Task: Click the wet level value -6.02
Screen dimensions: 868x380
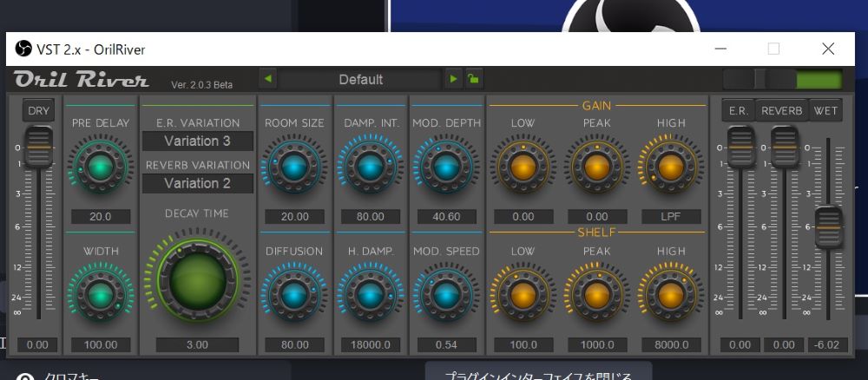Action: [x=828, y=345]
